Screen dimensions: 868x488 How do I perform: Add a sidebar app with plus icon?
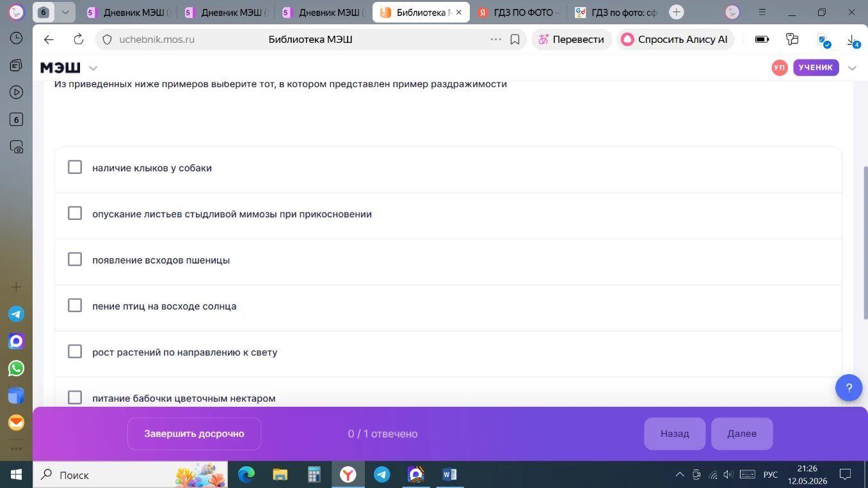[x=17, y=287]
